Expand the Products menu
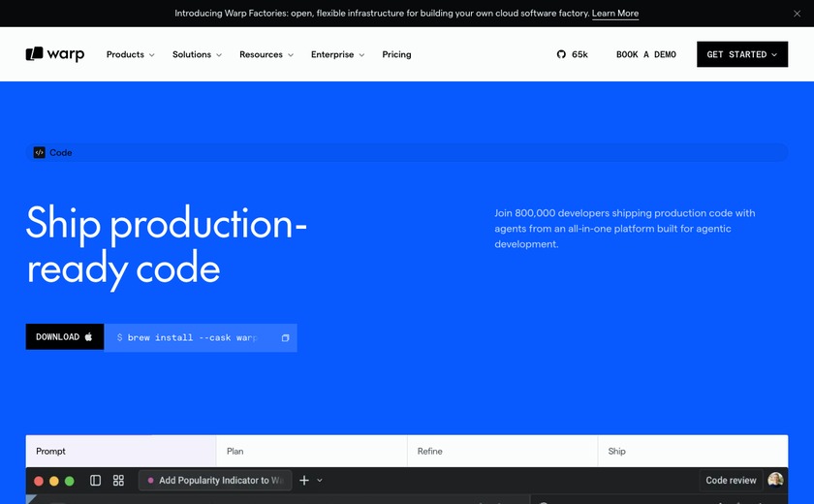This screenshot has width=814, height=504. click(x=130, y=54)
